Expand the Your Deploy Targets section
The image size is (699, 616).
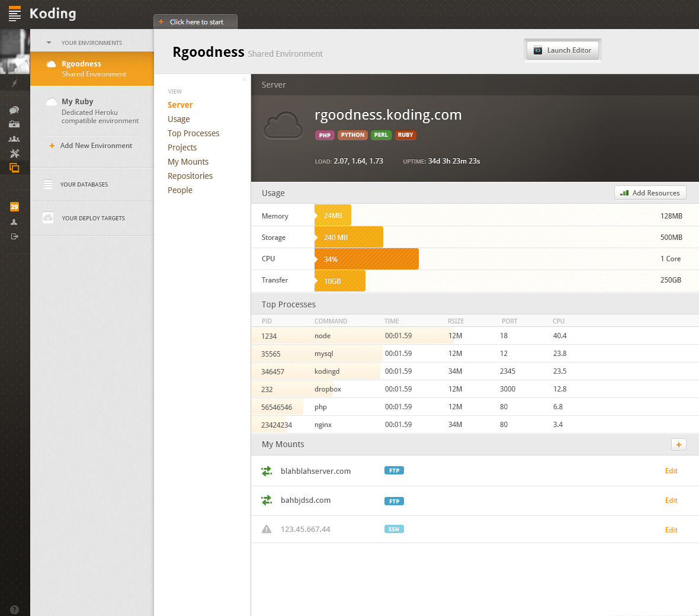pos(93,219)
